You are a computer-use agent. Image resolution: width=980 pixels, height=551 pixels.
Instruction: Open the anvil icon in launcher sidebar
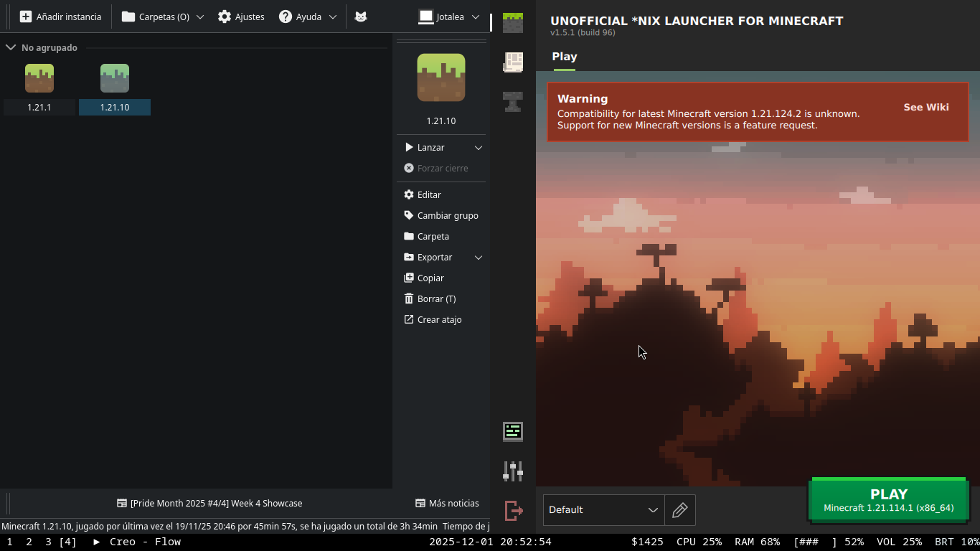pyautogui.click(x=513, y=100)
